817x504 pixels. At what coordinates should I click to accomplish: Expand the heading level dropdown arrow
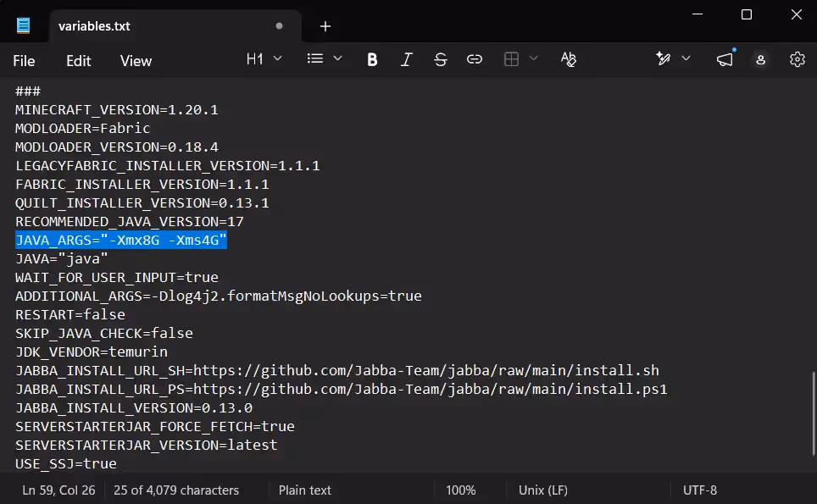click(278, 58)
